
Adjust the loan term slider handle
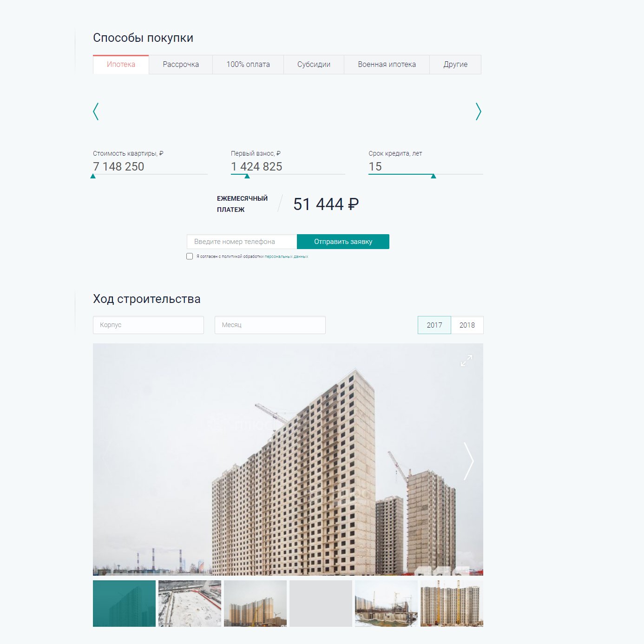tap(434, 176)
